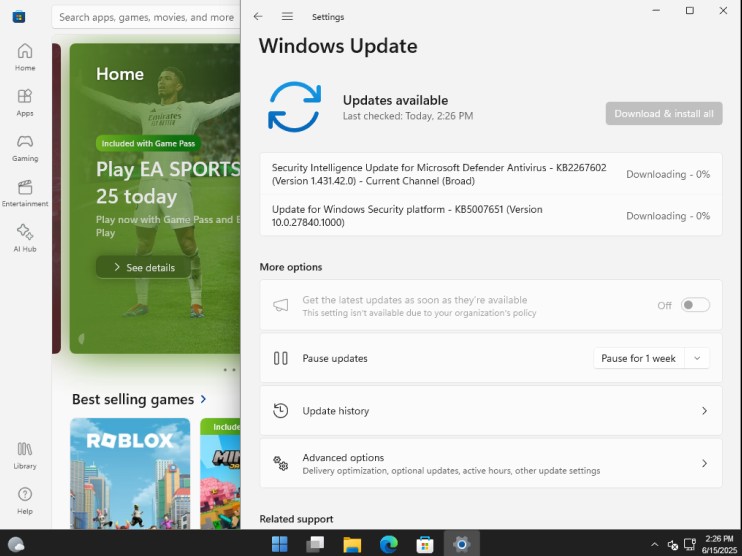This screenshot has width=742, height=556.
Task: Open Minecraft game thumbnail
Action: (x=221, y=473)
